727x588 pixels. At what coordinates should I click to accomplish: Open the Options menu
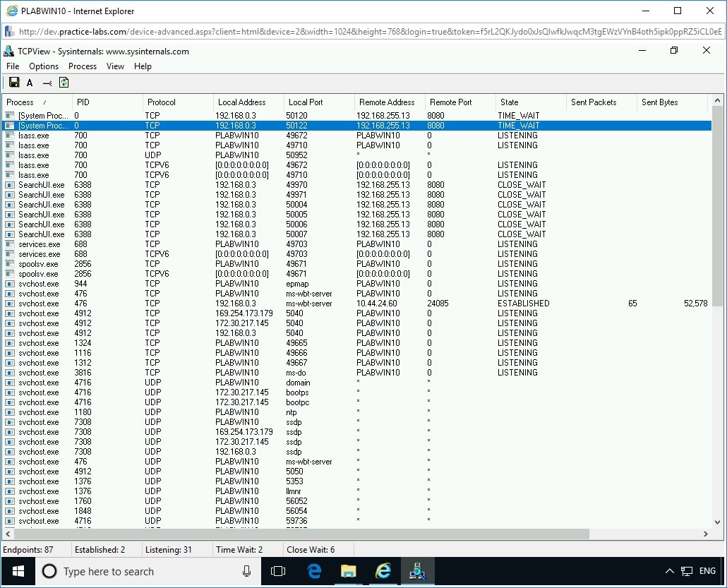[x=44, y=66]
